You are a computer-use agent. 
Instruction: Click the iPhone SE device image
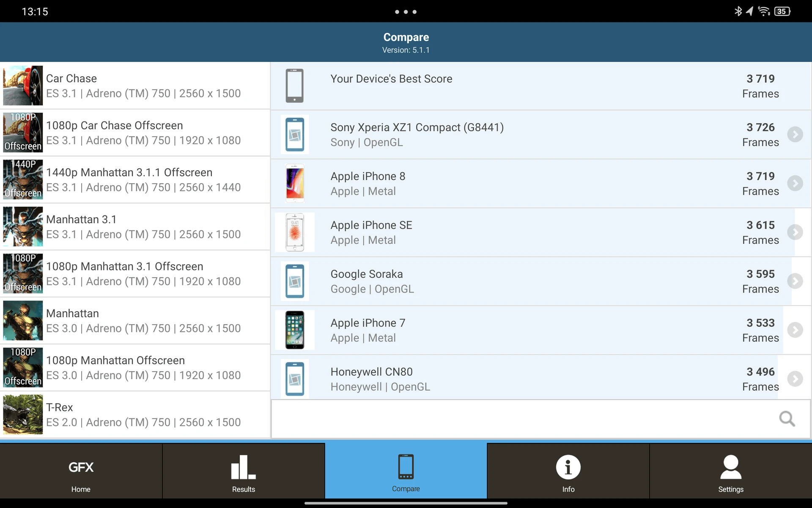coord(295,232)
